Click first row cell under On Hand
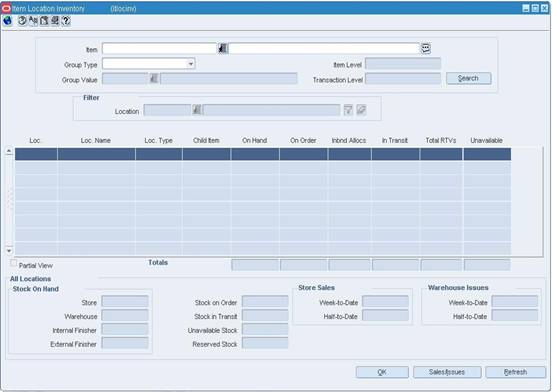 click(x=255, y=154)
